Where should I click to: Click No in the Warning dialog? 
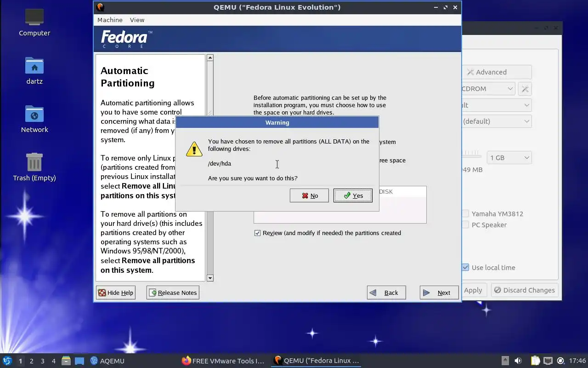pos(309,195)
